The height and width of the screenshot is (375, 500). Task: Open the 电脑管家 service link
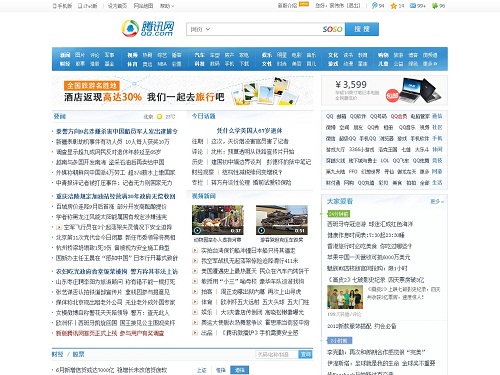[420, 116]
